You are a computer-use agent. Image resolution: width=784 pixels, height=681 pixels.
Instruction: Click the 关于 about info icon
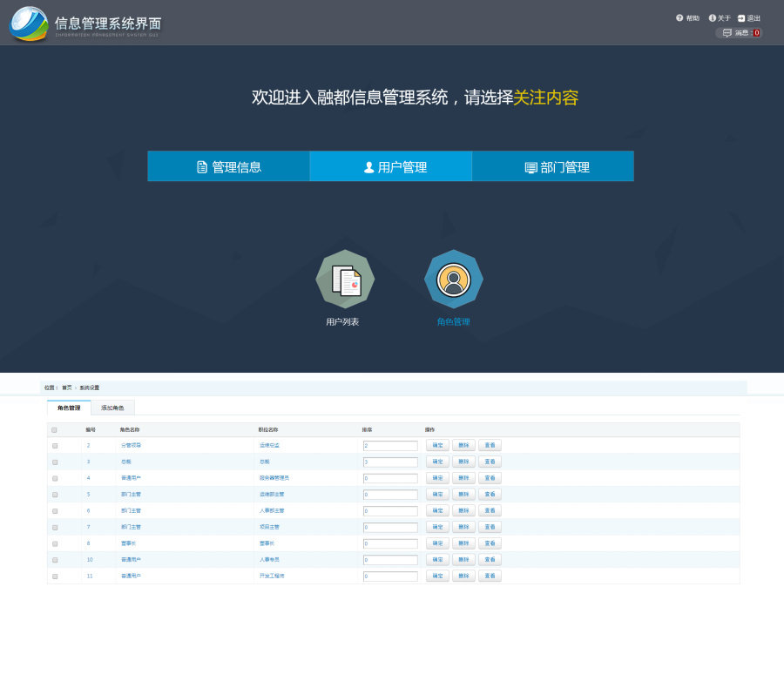coord(713,17)
